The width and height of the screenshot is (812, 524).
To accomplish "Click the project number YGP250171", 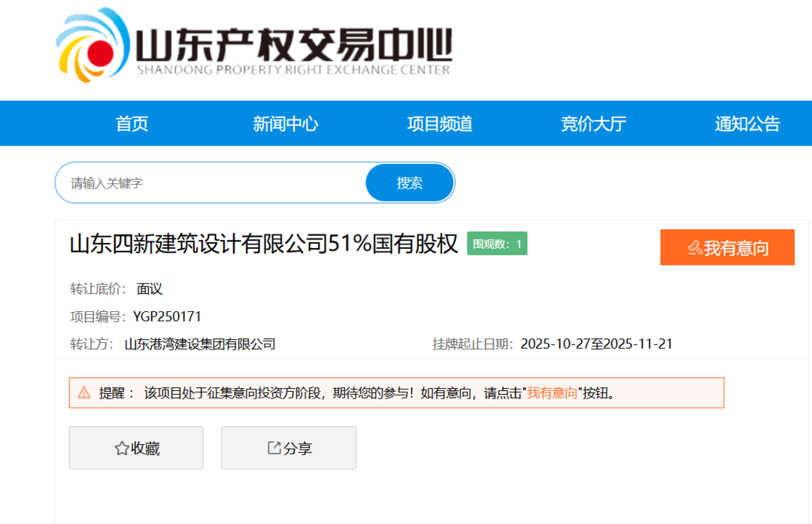I will click(167, 317).
